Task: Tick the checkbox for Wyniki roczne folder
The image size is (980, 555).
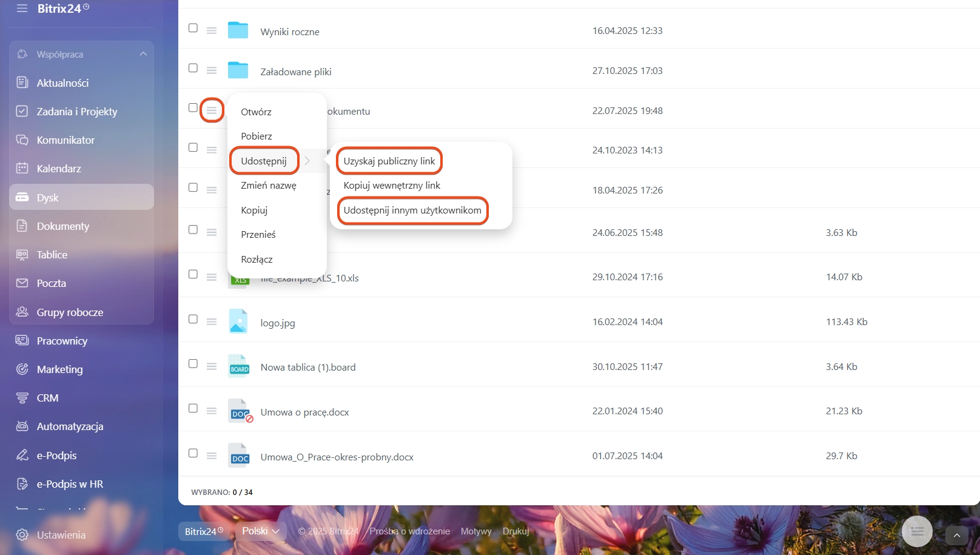Action: tap(193, 28)
